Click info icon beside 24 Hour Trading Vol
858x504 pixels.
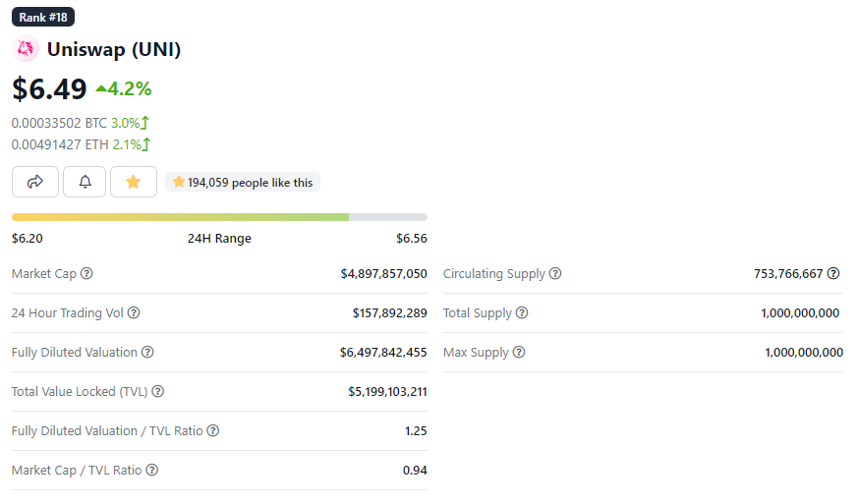[134, 313]
